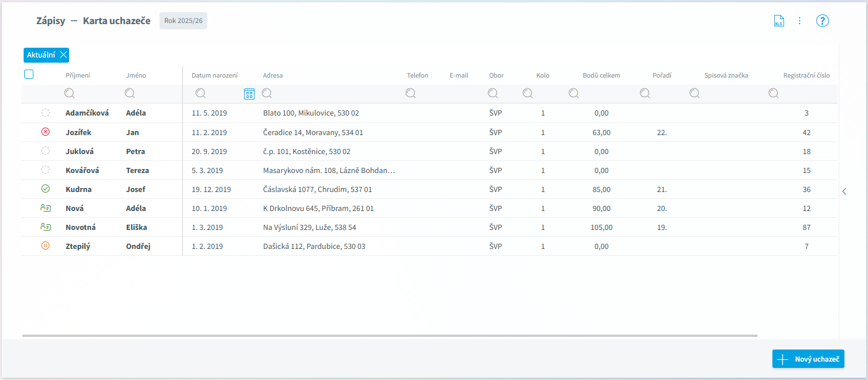Click the address Dašická 112, Pardubice
This screenshot has height=380, width=868.
314,246
